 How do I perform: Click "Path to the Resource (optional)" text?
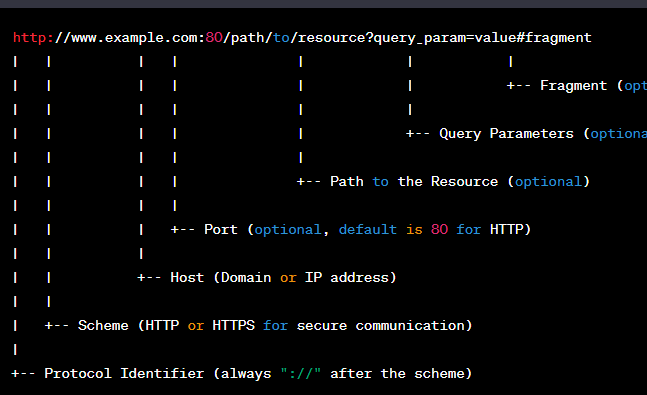[460, 182]
